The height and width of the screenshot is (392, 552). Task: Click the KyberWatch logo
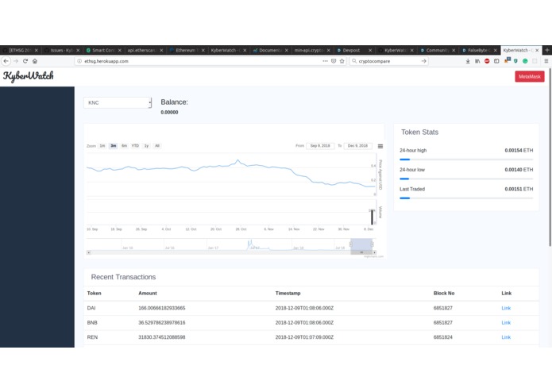click(x=28, y=76)
